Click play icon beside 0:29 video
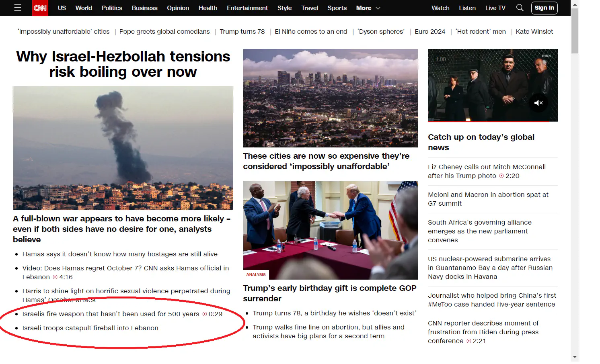 click(205, 314)
